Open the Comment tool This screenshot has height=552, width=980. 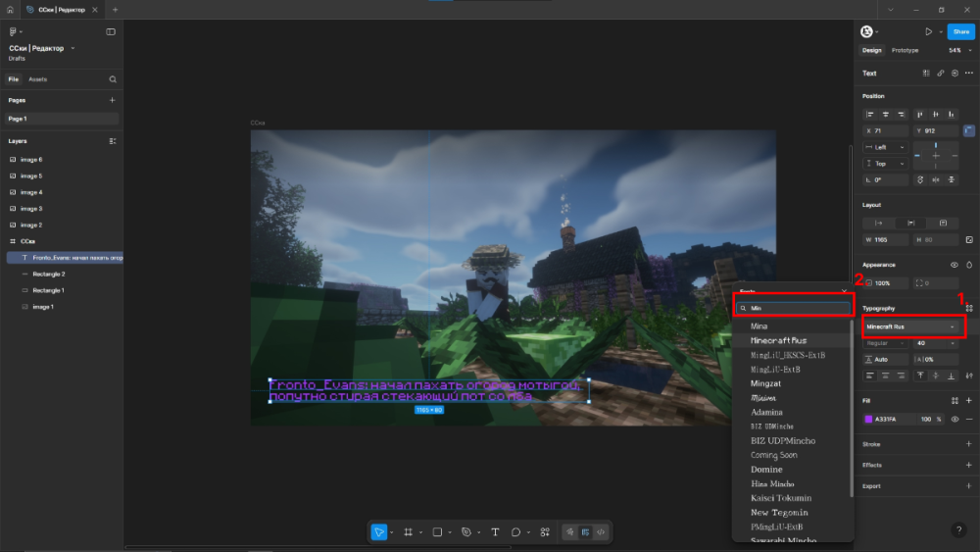pyautogui.click(x=515, y=531)
